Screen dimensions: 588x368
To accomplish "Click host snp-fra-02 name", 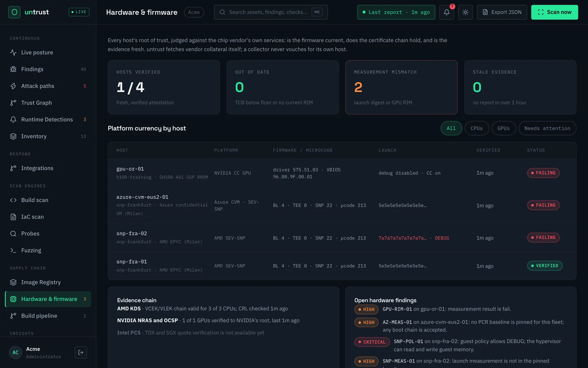I will (x=132, y=234).
